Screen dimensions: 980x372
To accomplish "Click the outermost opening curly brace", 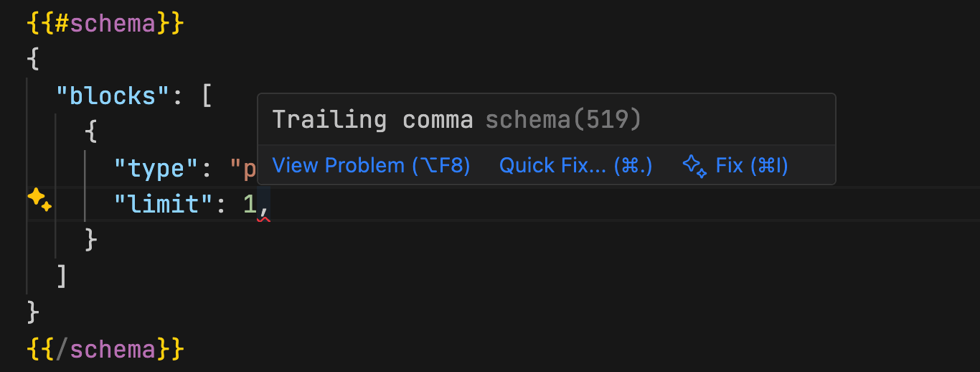I will tap(33, 59).
